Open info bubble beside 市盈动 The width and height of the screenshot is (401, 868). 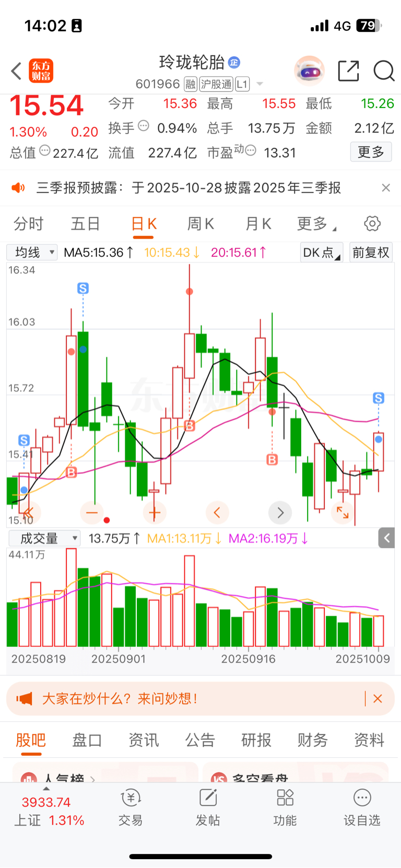coord(251,151)
